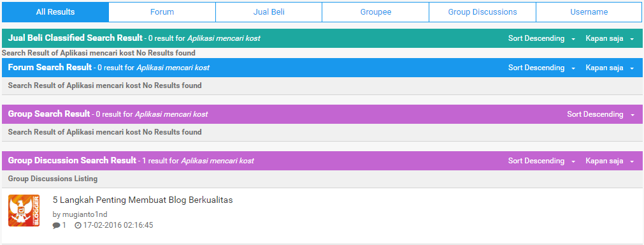Open the Jual Beli tab
644x245 pixels.
tap(269, 12)
